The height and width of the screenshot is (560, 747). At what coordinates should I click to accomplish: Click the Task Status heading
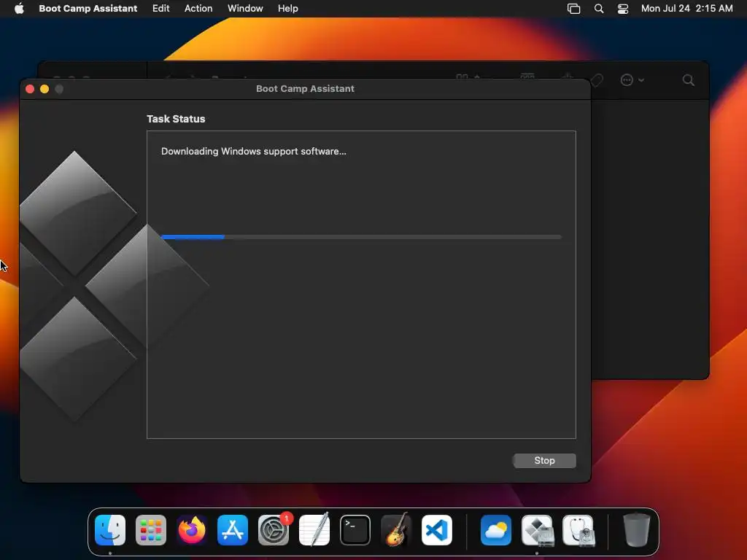point(176,119)
